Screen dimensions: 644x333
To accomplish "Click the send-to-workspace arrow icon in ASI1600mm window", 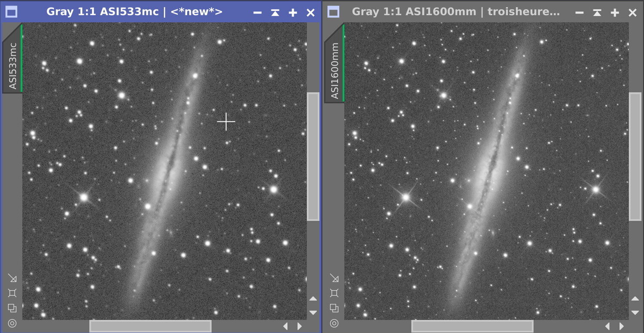I will coord(334,278).
